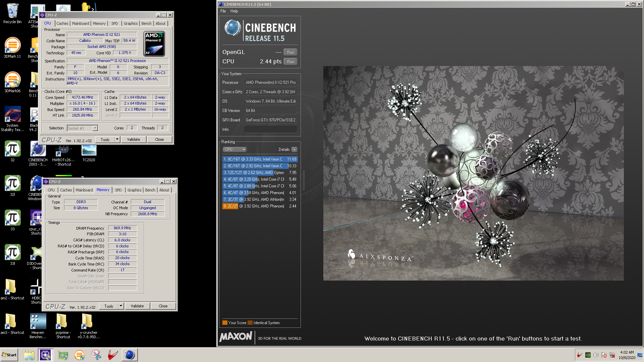Open SPD tab in lower CPU-Z
Screen dimensions: 644x362
coord(118,190)
